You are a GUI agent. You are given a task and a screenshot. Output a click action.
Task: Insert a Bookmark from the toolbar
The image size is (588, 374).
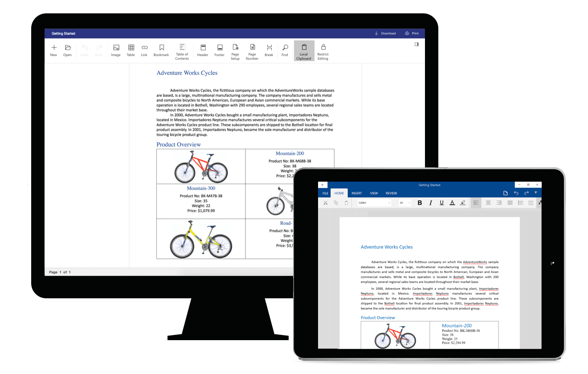[x=161, y=50]
